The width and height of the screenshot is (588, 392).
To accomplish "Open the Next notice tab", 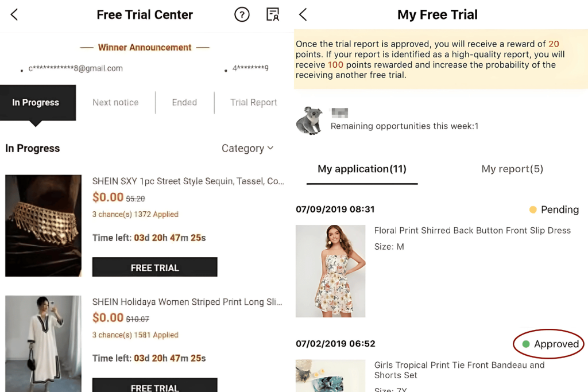I will (x=115, y=102).
